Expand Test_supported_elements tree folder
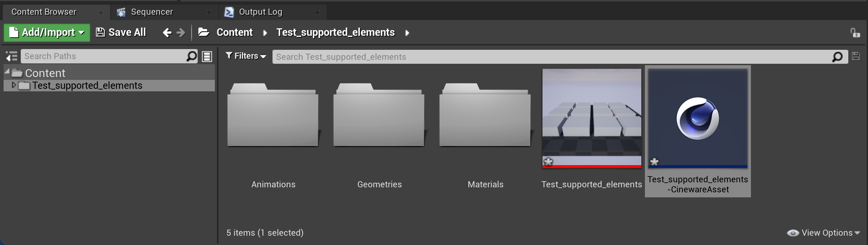Viewport: 868px width, 245px height. pyautogui.click(x=14, y=85)
